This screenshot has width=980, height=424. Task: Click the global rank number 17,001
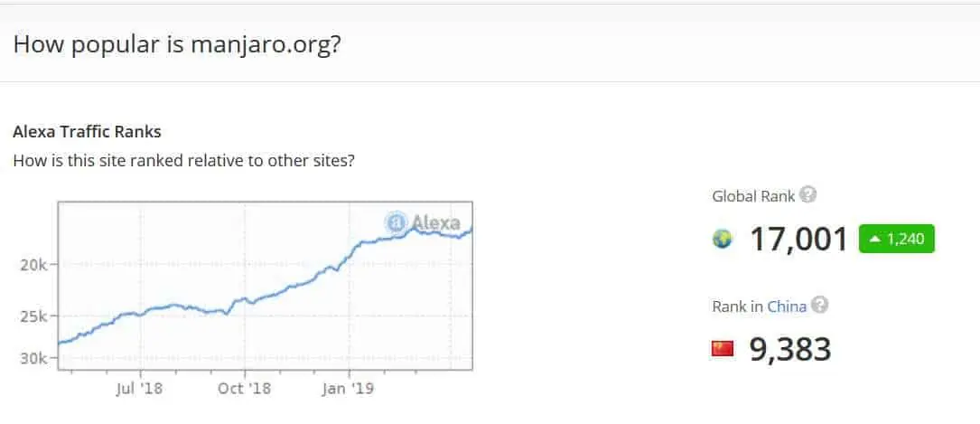tap(798, 239)
